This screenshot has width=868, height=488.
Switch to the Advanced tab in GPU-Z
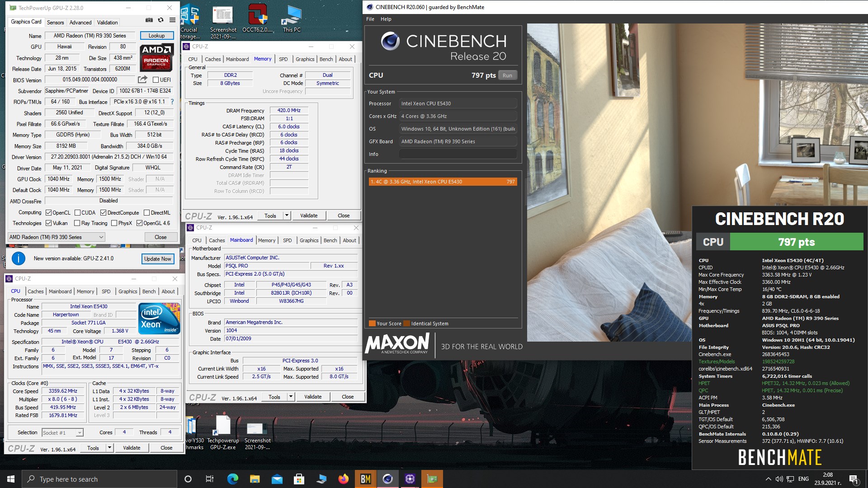pos(80,22)
